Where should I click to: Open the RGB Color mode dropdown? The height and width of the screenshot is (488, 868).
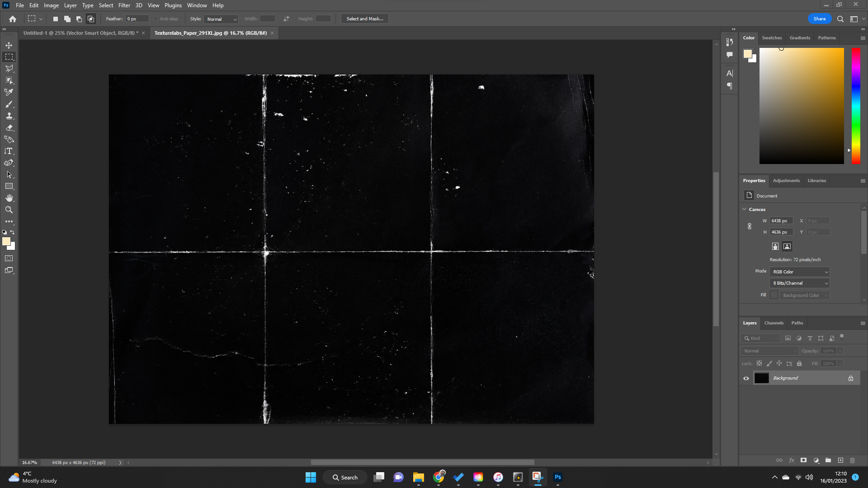coord(799,272)
